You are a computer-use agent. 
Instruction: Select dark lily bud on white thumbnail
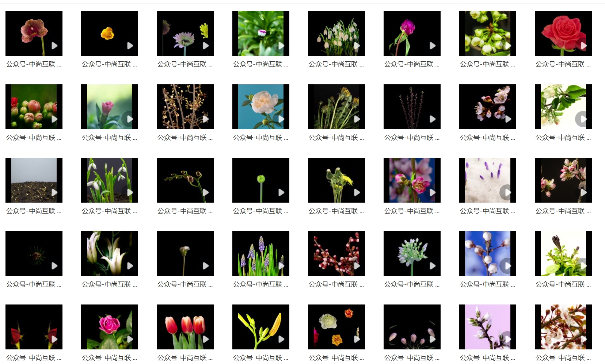(563, 253)
